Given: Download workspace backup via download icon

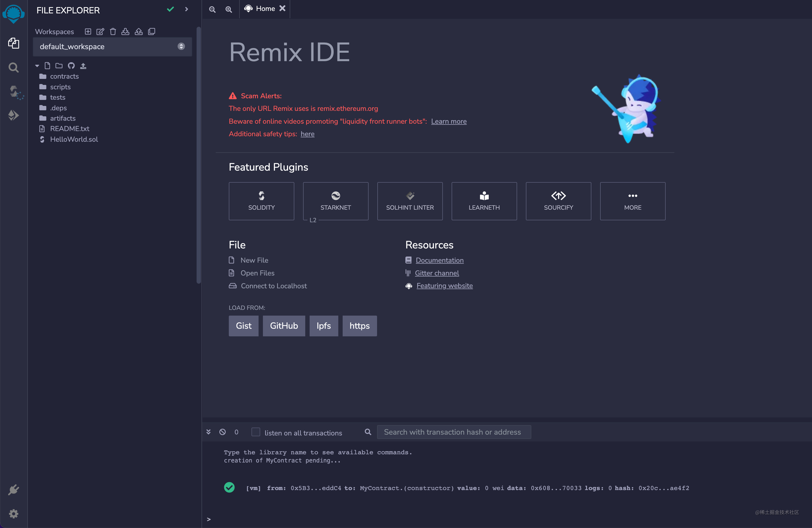Looking at the screenshot, I should [x=125, y=31].
